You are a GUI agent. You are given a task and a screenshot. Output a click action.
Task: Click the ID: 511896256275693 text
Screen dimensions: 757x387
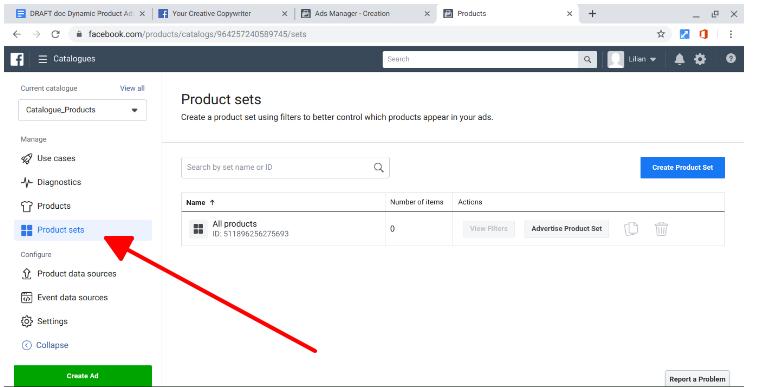point(251,234)
